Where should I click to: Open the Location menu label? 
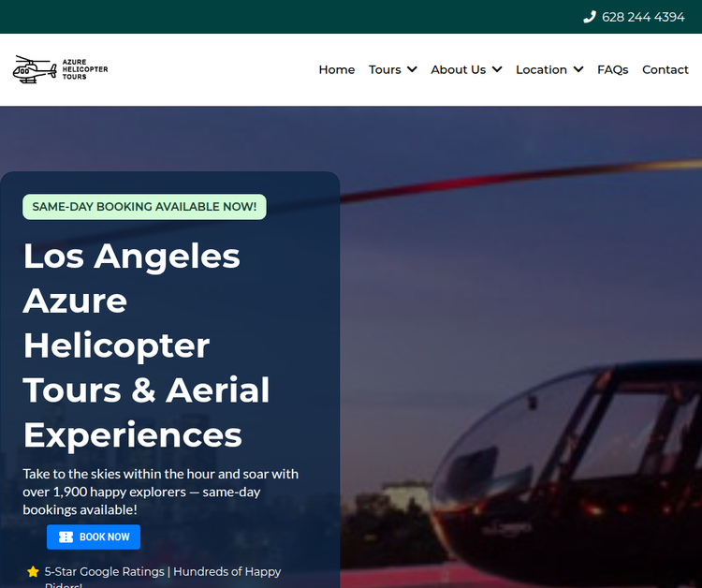click(x=541, y=70)
